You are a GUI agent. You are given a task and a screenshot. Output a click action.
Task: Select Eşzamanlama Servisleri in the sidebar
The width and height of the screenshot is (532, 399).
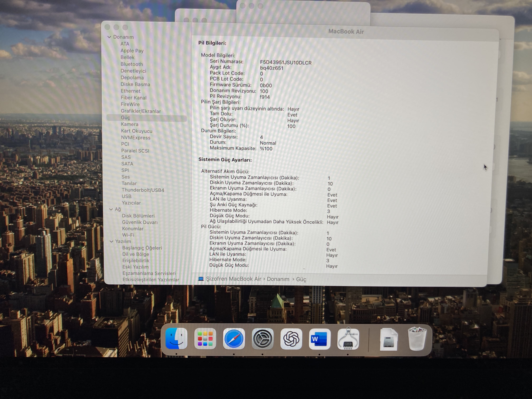pos(149,273)
